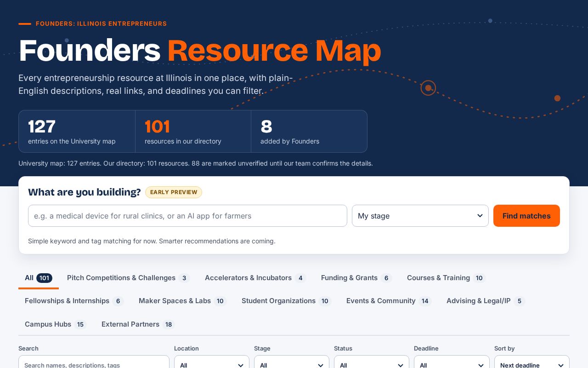Expand the Deadline filter dropdown
The width and height of the screenshot is (588, 368).
click(x=452, y=362)
